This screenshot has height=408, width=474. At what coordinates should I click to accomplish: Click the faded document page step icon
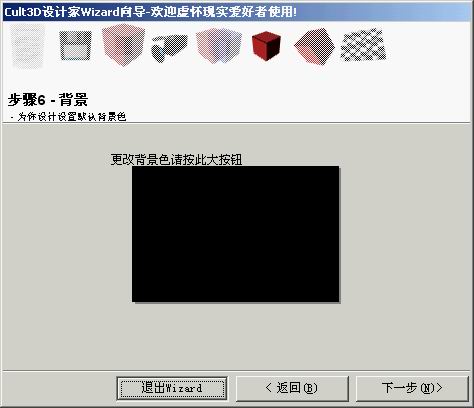[x=27, y=46]
